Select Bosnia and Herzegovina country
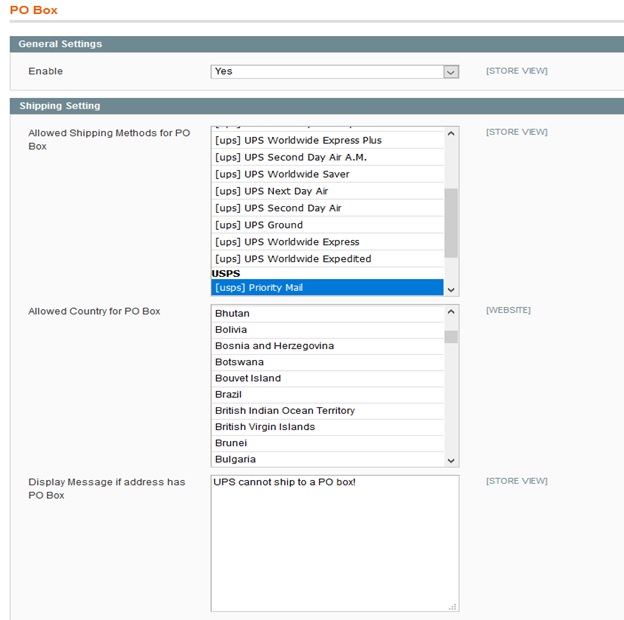The height and width of the screenshot is (620, 624). pos(328,346)
